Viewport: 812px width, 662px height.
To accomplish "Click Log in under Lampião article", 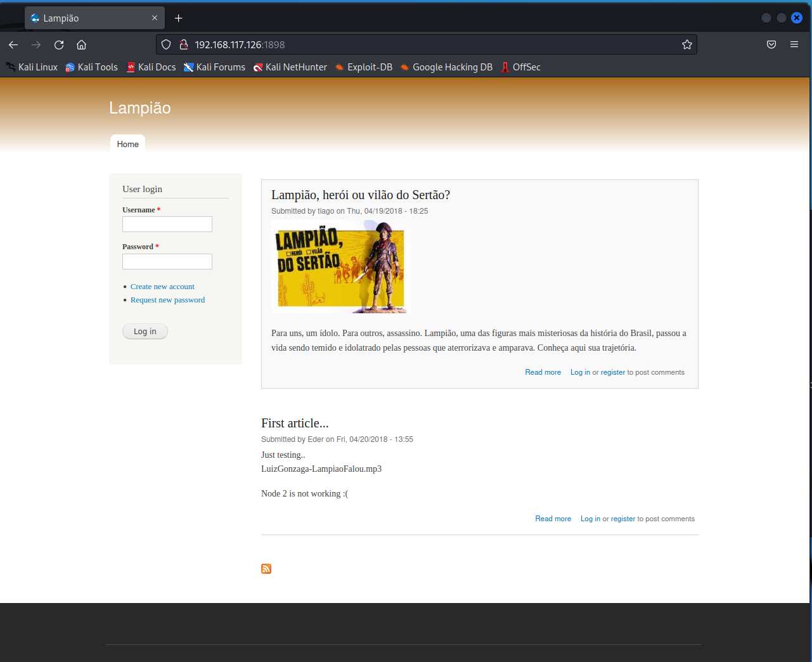I will [580, 372].
